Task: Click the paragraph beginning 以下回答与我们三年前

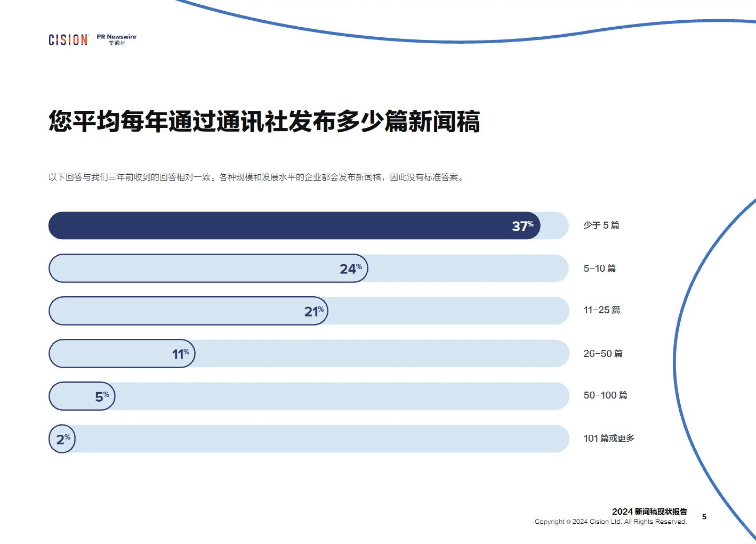Action: pos(256,177)
